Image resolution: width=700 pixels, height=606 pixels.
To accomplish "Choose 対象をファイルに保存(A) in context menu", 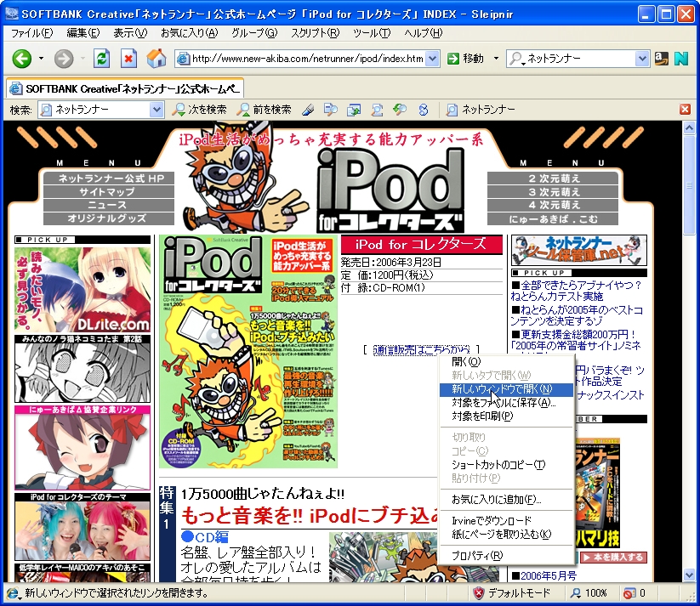I will [x=506, y=403].
